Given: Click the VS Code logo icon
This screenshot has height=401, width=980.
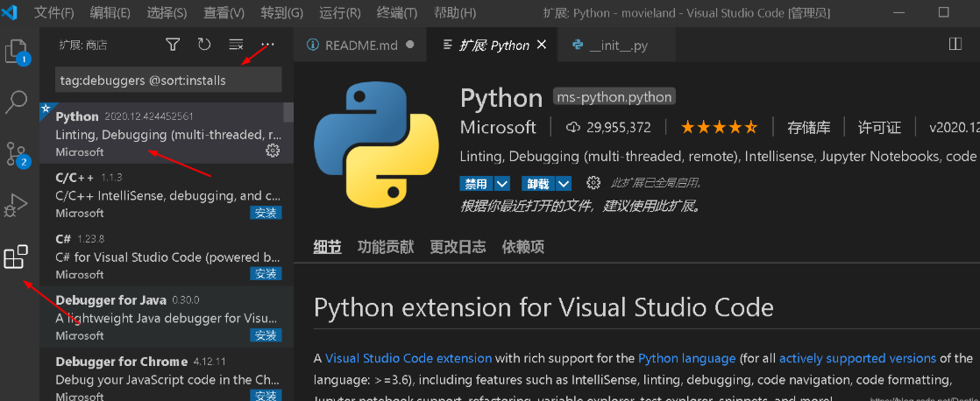Looking at the screenshot, I should pyautogui.click(x=11, y=12).
